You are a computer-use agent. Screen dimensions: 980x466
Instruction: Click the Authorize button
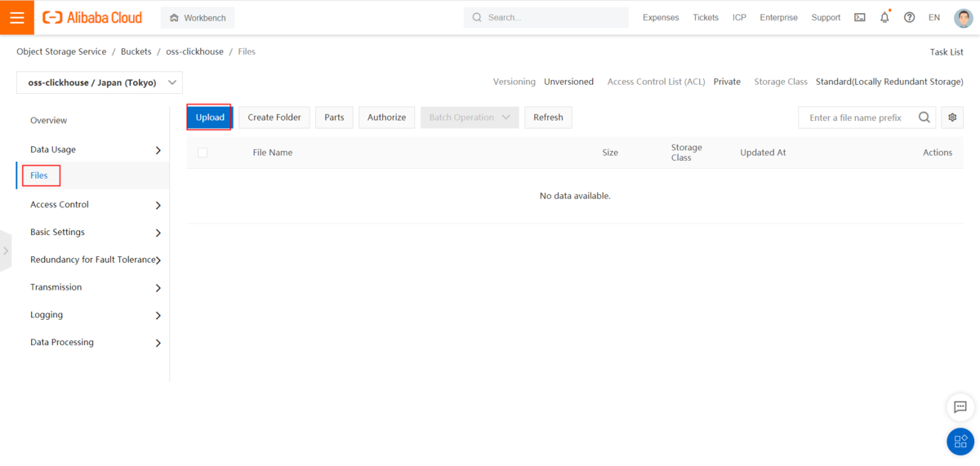386,118
